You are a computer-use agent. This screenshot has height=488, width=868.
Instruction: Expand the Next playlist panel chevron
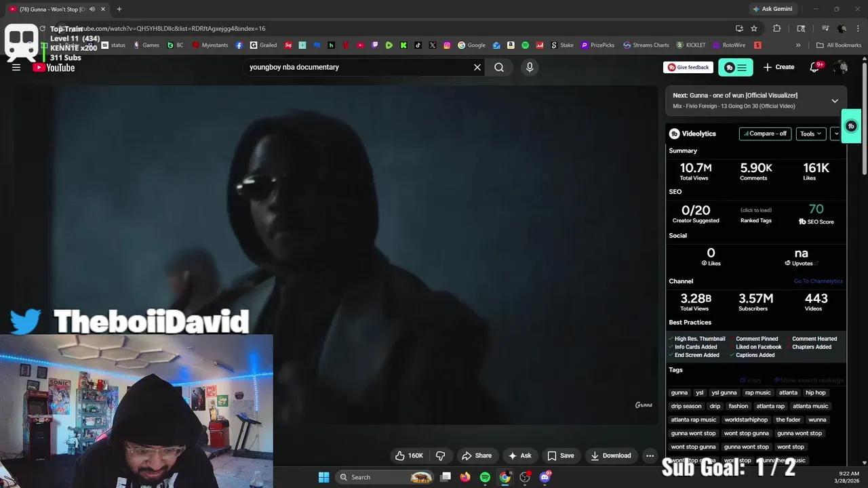coord(835,100)
